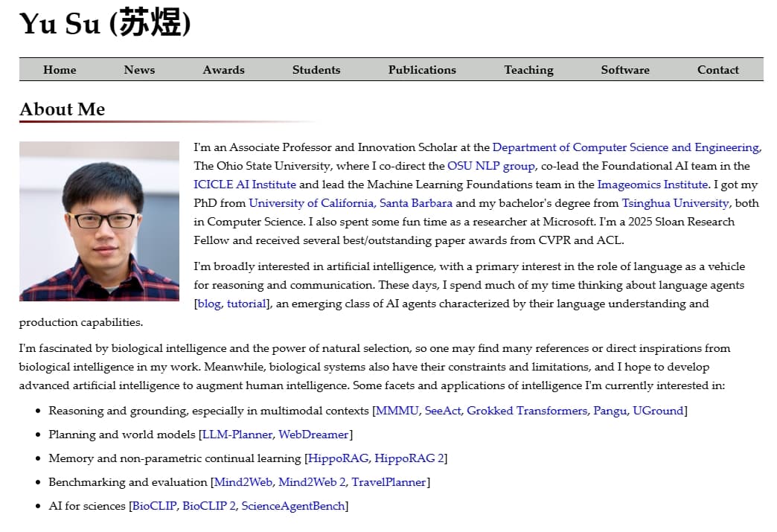Viewport: 777px width, 532px height.
Task: Open the Awards menu item
Action: coord(223,70)
